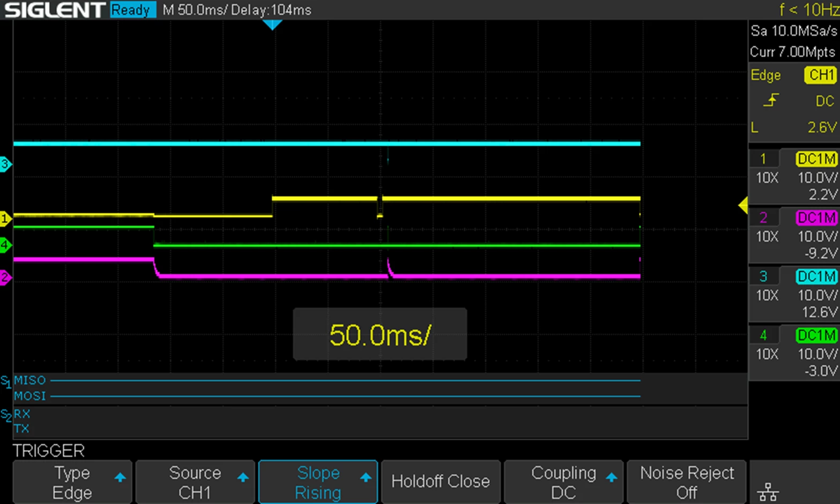Click the network LAN status icon

(x=768, y=491)
